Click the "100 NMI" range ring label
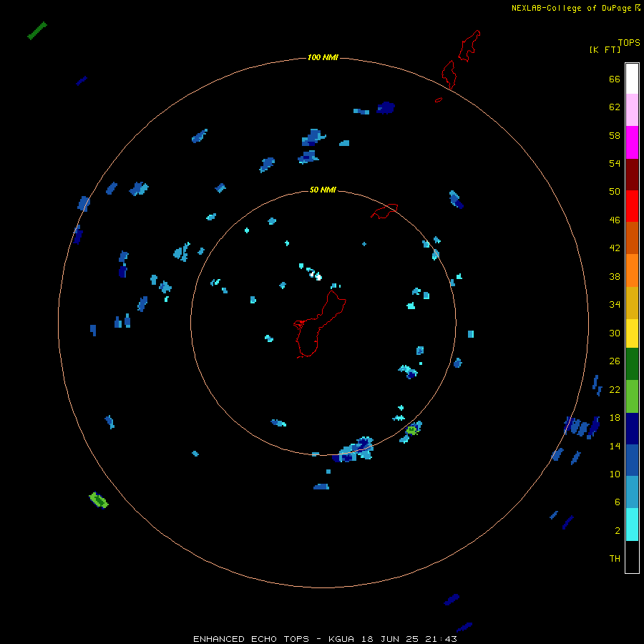This screenshot has height=644, width=644. [x=323, y=57]
